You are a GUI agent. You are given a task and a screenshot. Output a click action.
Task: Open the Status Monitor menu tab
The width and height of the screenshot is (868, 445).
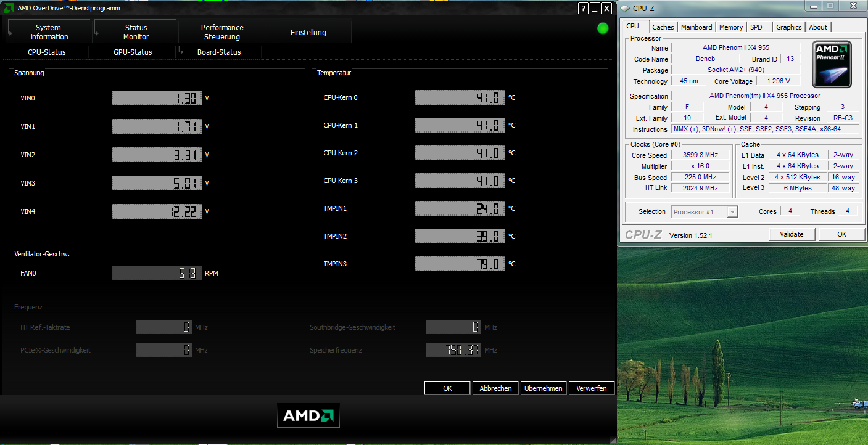pyautogui.click(x=136, y=32)
